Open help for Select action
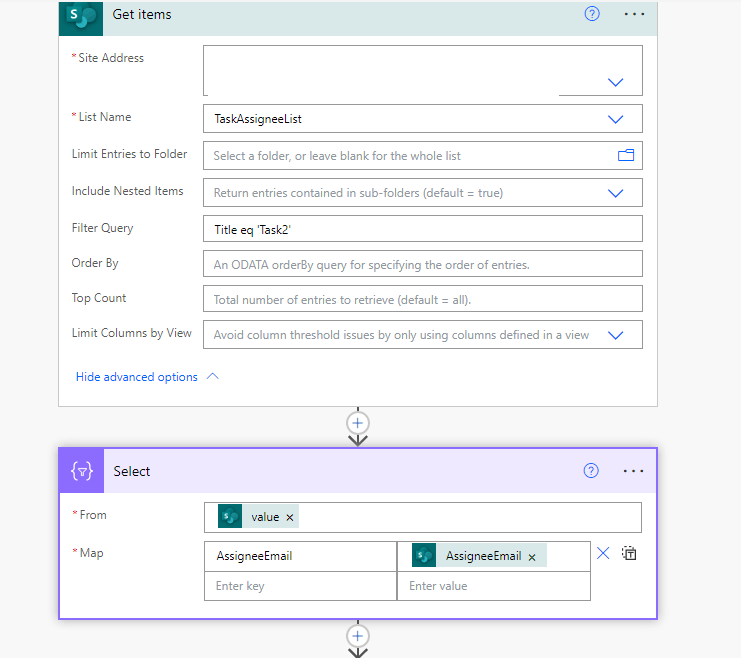This screenshot has height=658, width=741. 591,471
